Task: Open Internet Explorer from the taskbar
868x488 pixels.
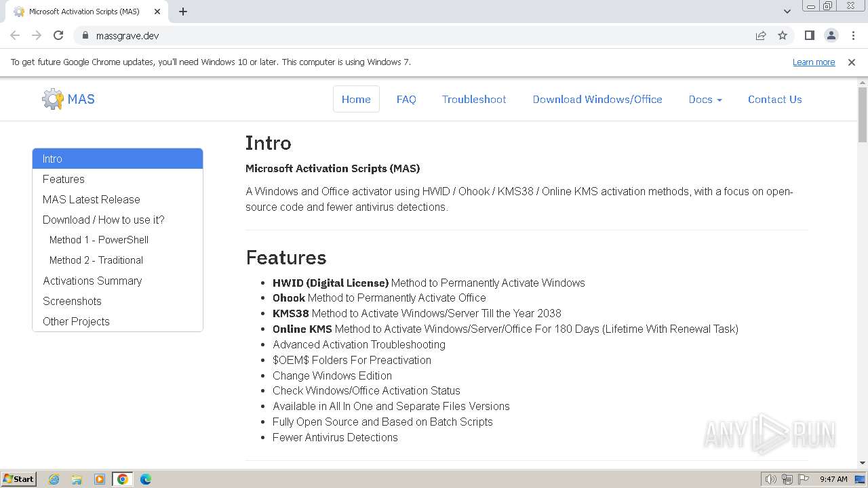Action: [54, 479]
